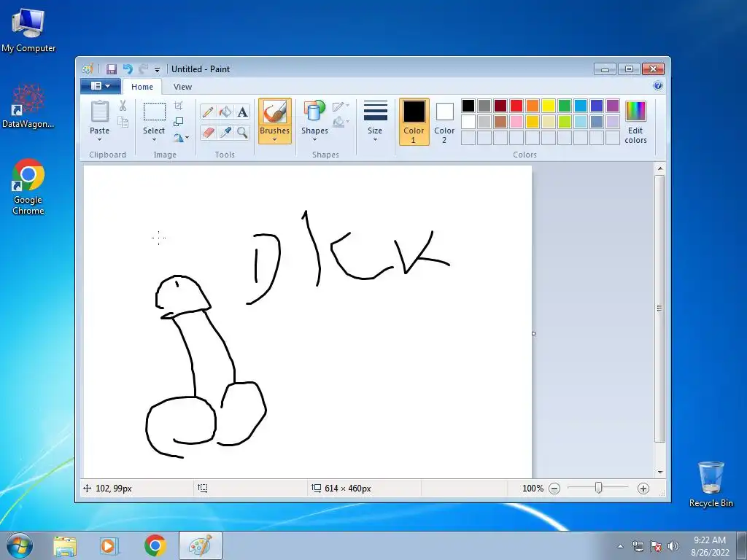
Task: Click the rectangular Select tool icon
Action: (155, 112)
